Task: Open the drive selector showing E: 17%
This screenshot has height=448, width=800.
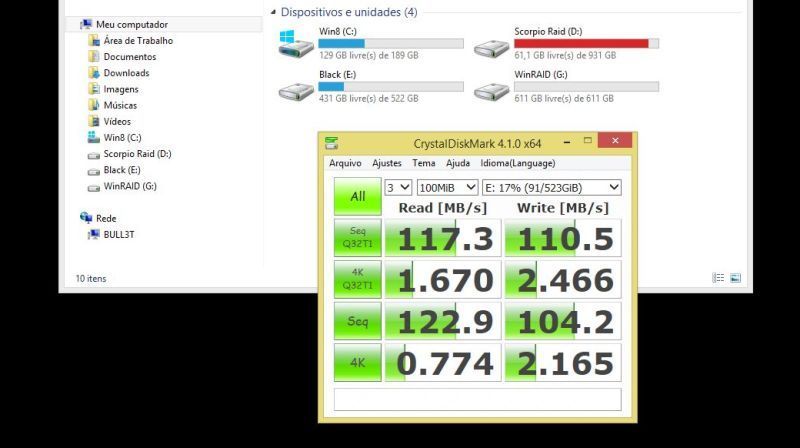Action: tap(551, 187)
